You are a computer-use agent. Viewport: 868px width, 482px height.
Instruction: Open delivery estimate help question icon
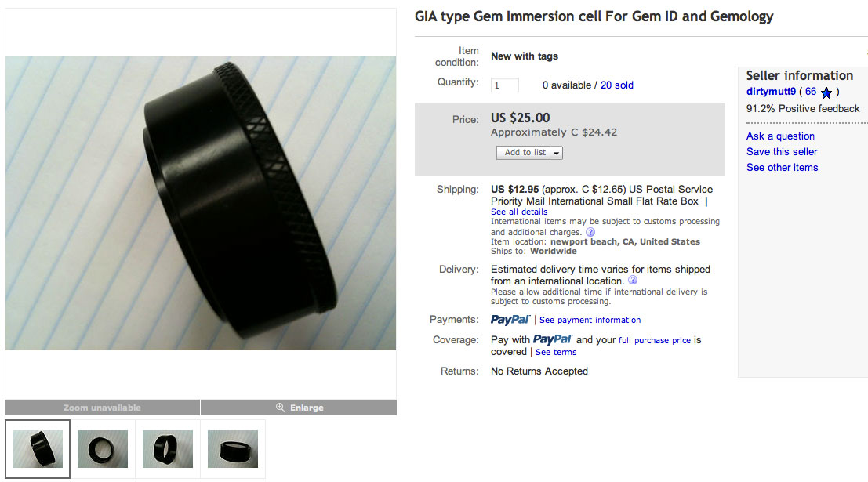click(633, 280)
